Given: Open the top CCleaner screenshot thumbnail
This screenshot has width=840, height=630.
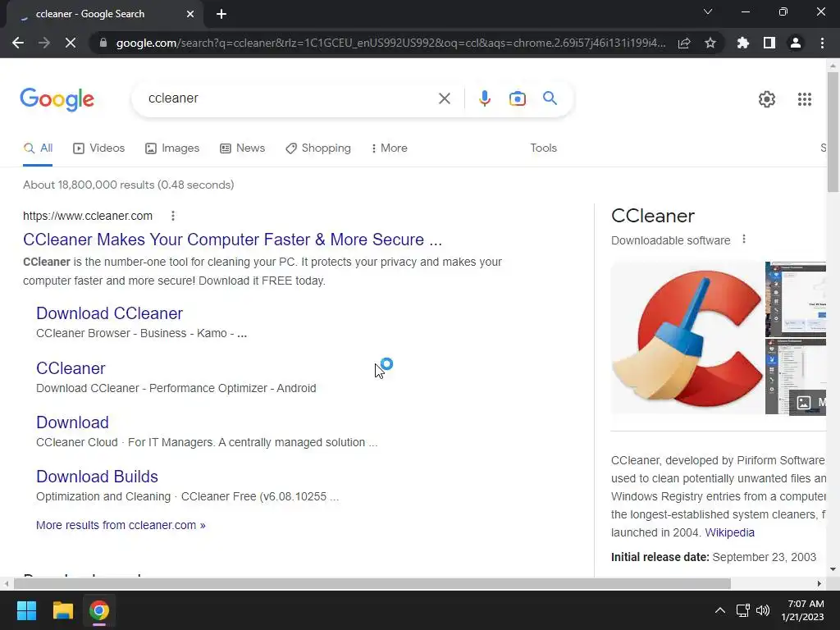Looking at the screenshot, I should (x=796, y=299).
